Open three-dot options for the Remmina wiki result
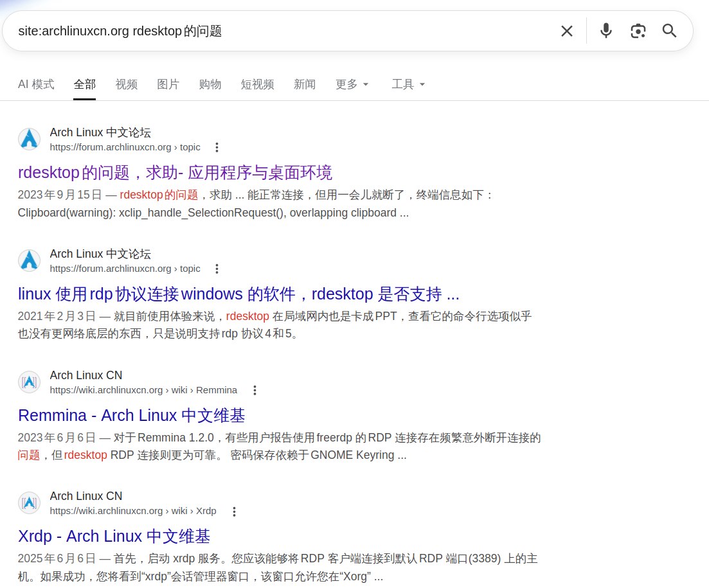 (x=255, y=390)
